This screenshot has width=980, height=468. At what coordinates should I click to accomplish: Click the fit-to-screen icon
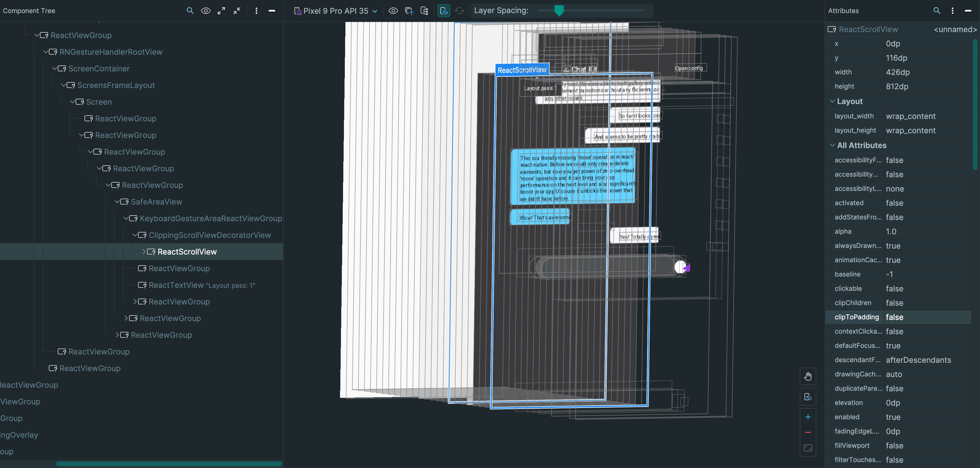pyautogui.click(x=808, y=447)
